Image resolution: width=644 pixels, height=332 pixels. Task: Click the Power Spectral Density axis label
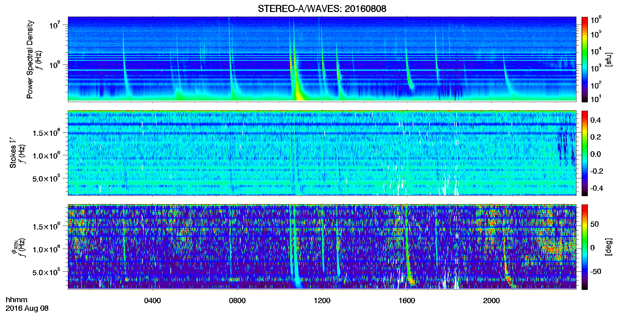coord(30,59)
